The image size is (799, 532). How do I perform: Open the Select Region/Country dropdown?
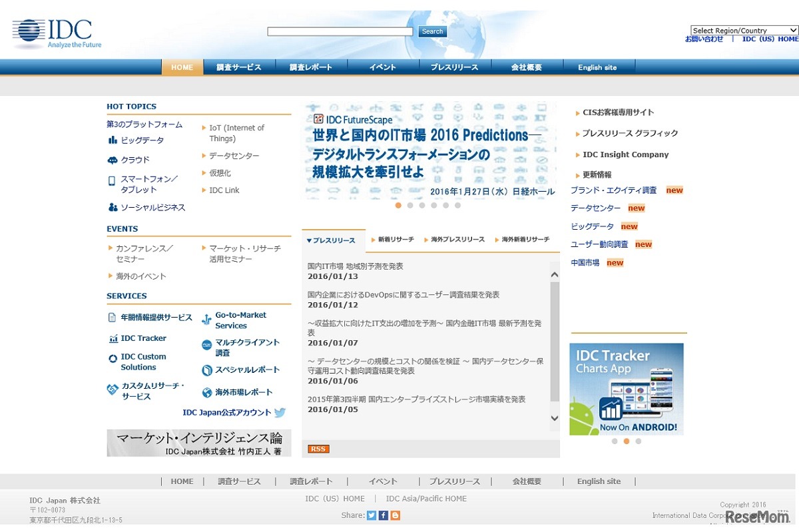click(x=744, y=31)
